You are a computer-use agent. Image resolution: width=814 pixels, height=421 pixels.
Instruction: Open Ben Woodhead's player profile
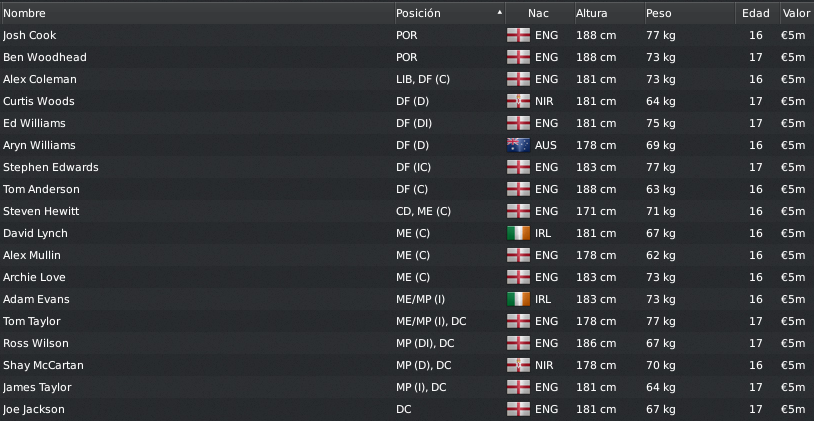point(45,57)
